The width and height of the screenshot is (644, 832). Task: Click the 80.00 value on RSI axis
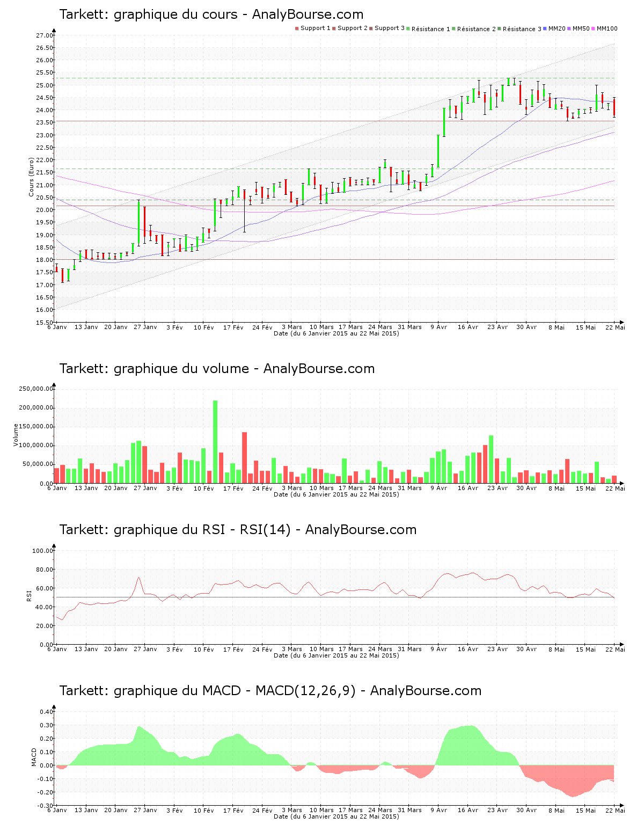click(45, 570)
